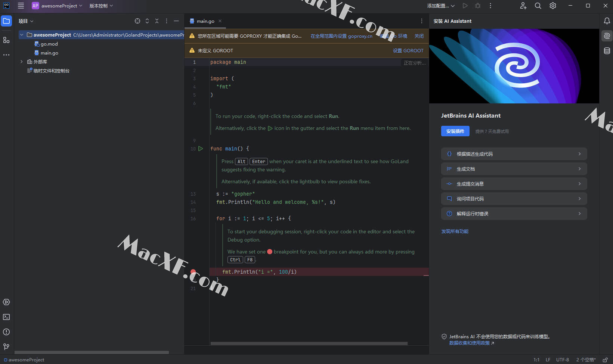Click 1:1 cursor position in status bar
The image size is (613, 364).
(x=536, y=360)
